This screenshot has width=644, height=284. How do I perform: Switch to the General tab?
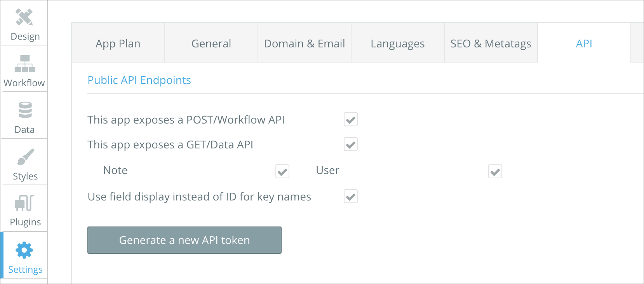pyautogui.click(x=211, y=44)
